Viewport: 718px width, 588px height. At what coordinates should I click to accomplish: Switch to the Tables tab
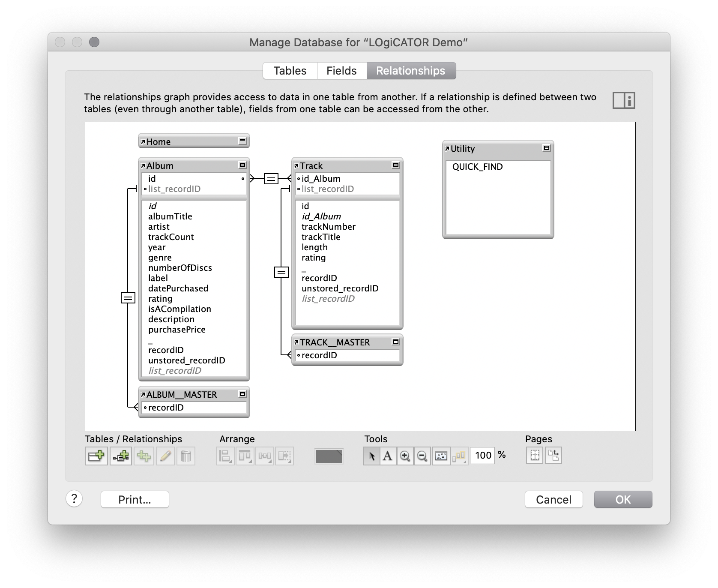click(x=290, y=70)
